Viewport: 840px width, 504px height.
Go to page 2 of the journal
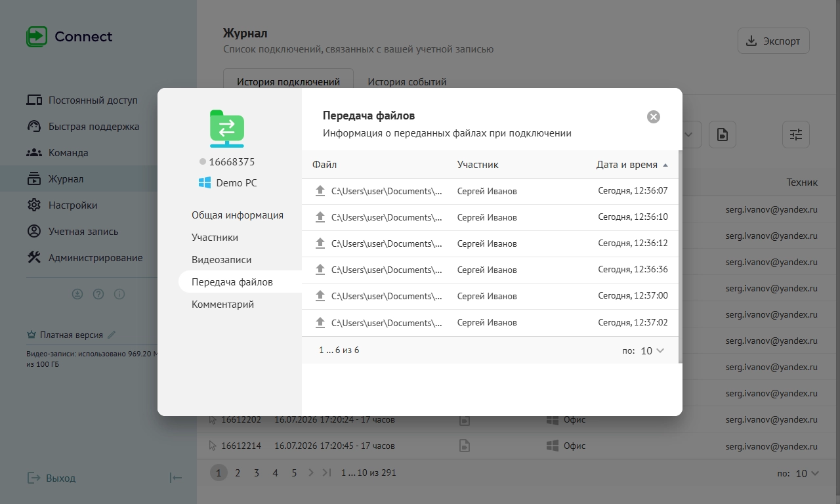238,472
